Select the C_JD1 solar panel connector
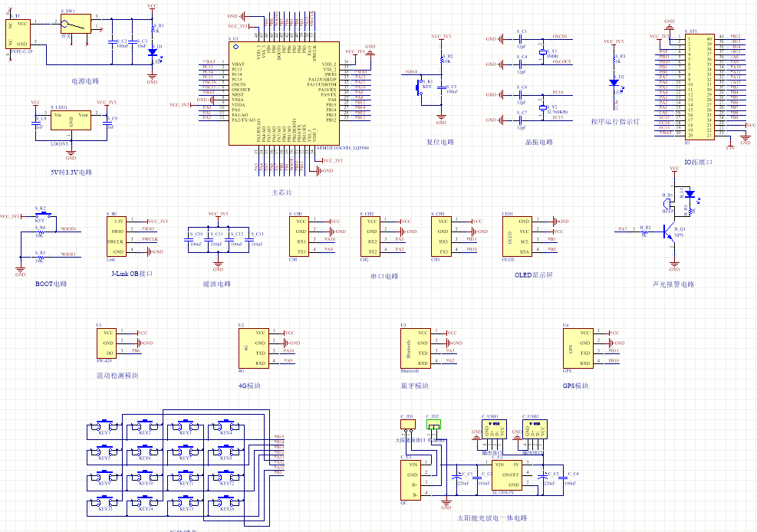The width and height of the screenshot is (757, 532). pos(408,425)
